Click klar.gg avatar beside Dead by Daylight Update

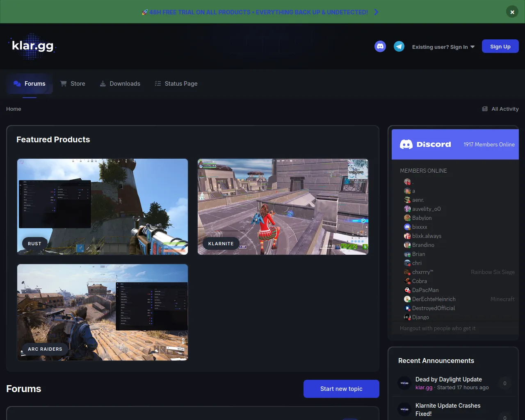point(404,383)
